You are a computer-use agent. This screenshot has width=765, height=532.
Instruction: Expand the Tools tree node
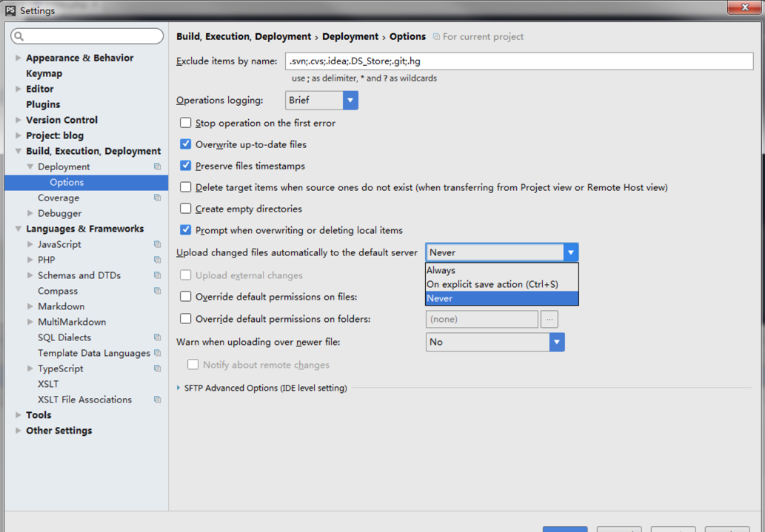18,415
